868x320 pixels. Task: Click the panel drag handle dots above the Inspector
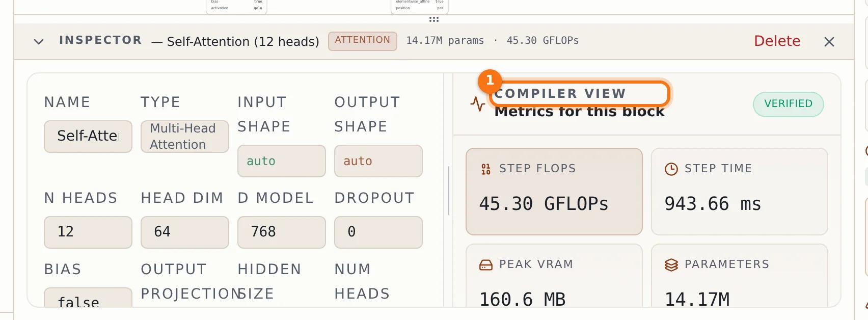434,19
